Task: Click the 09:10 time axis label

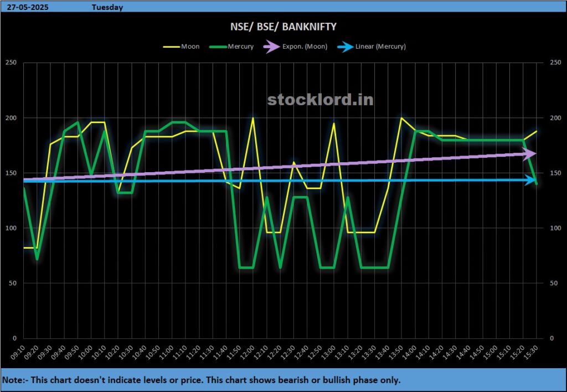Action: click(18, 352)
